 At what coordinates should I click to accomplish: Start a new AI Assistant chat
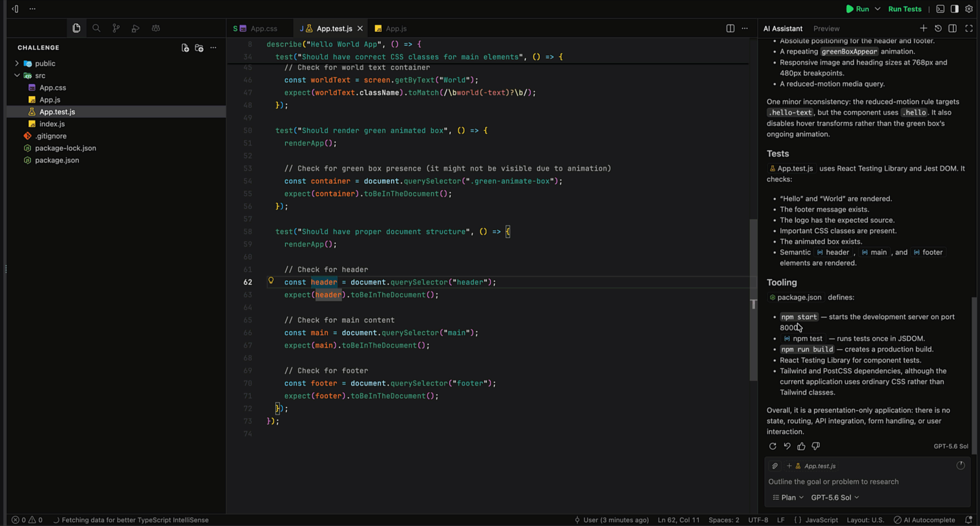(924, 28)
